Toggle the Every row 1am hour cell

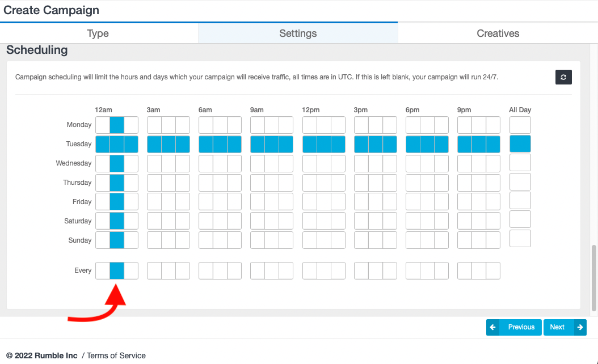point(116,271)
